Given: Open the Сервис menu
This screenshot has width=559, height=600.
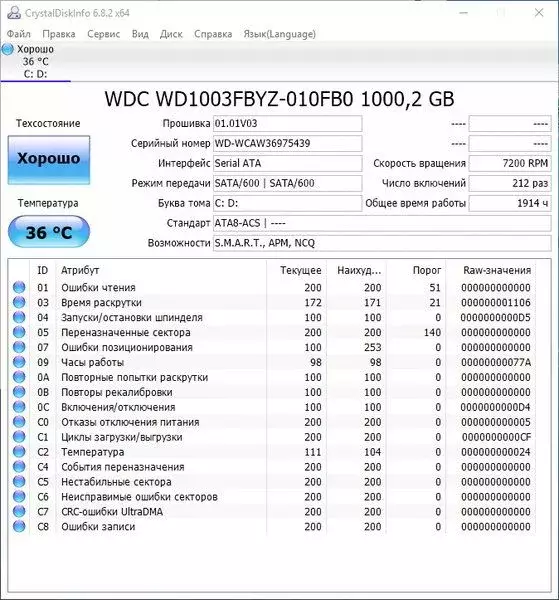Looking at the screenshot, I should 104,34.
